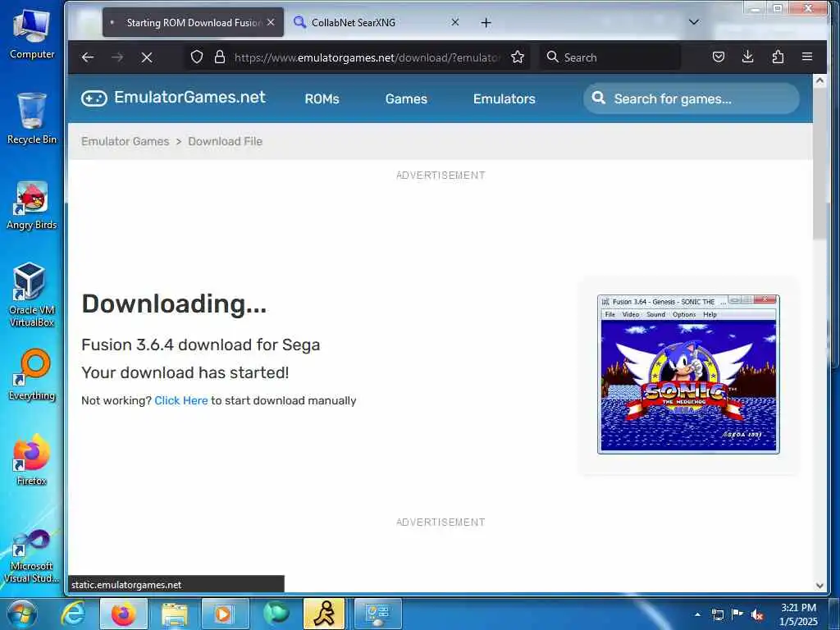Viewport: 840px width, 630px height.
Task: Open the Emulators menu item
Action: point(504,98)
